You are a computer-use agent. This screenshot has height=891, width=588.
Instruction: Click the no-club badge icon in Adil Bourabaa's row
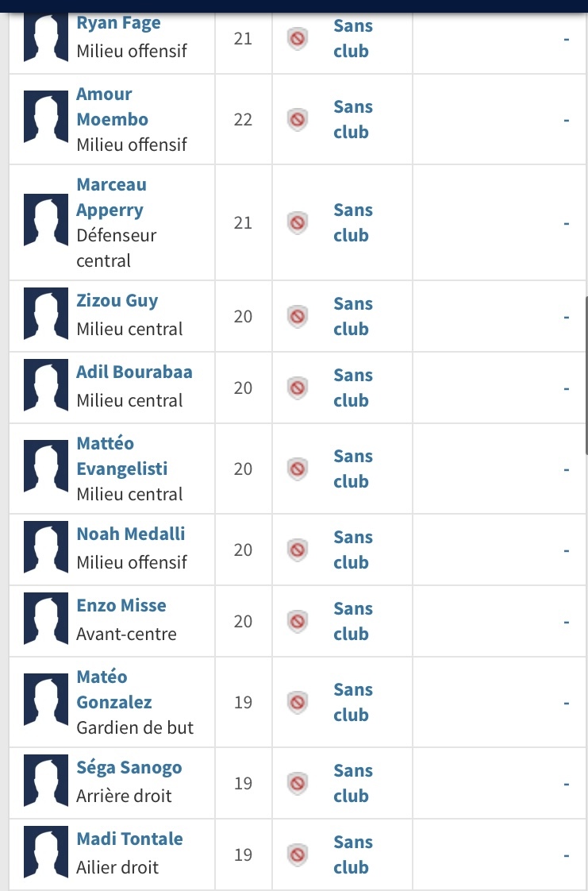[x=298, y=388]
